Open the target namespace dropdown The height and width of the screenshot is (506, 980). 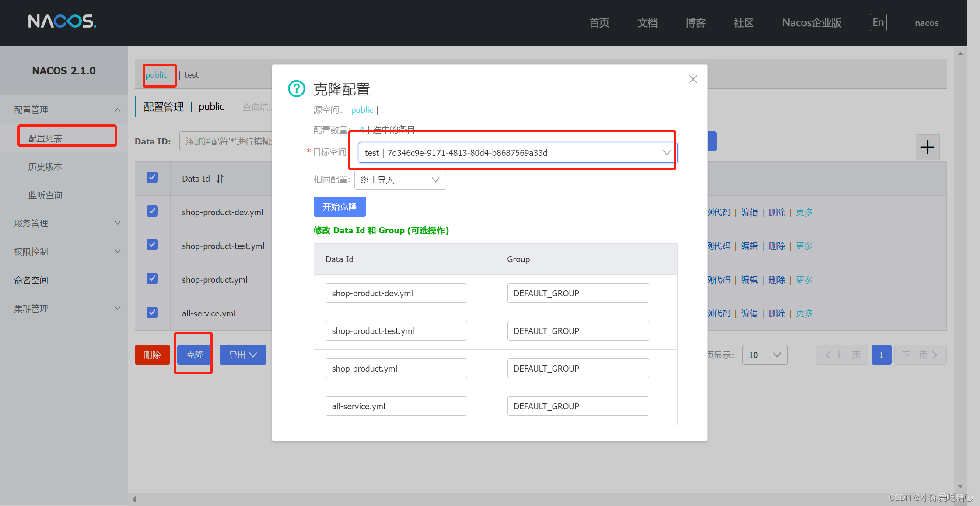(x=516, y=153)
